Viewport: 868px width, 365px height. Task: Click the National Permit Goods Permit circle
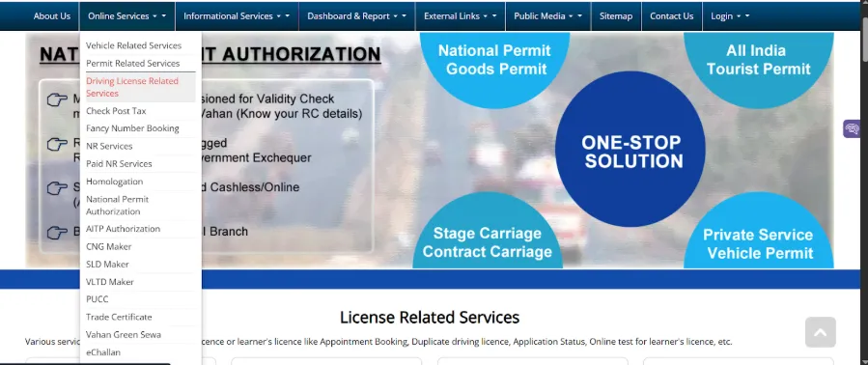(x=494, y=60)
